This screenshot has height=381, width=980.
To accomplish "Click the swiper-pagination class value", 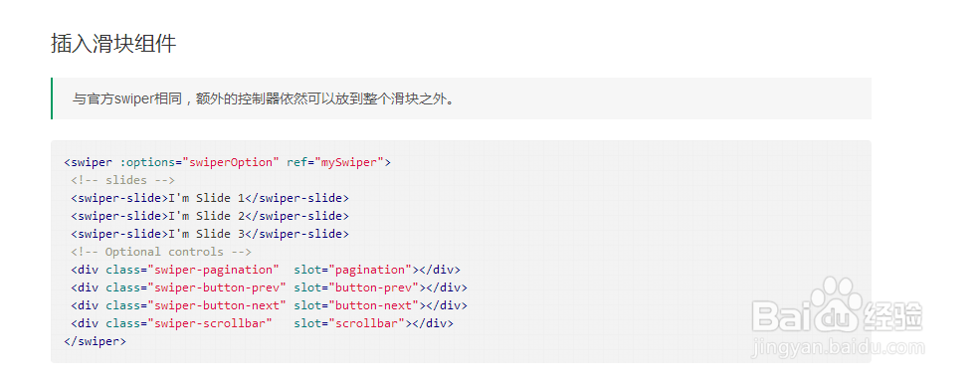I will 213,270.
